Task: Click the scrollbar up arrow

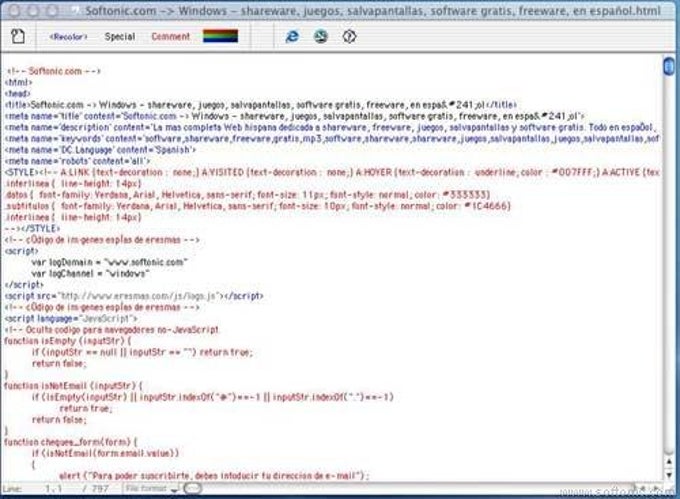Action: click(x=669, y=462)
